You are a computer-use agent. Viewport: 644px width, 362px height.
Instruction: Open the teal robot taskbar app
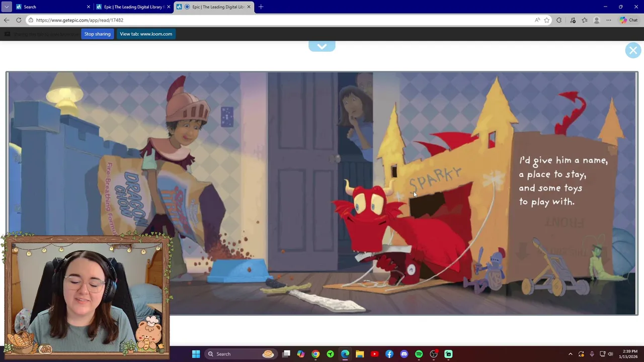(x=448, y=354)
